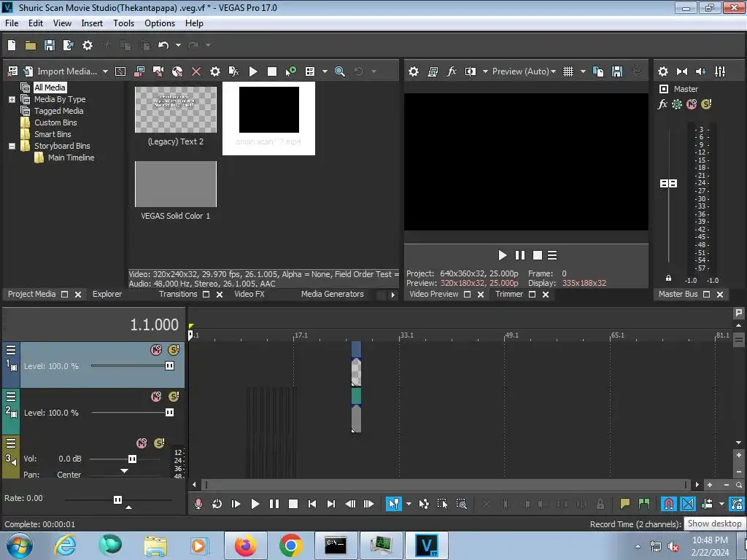Select VEGAS Solid Color 1 thumbnail
Viewport: 747px width, 560px height.
click(x=176, y=184)
